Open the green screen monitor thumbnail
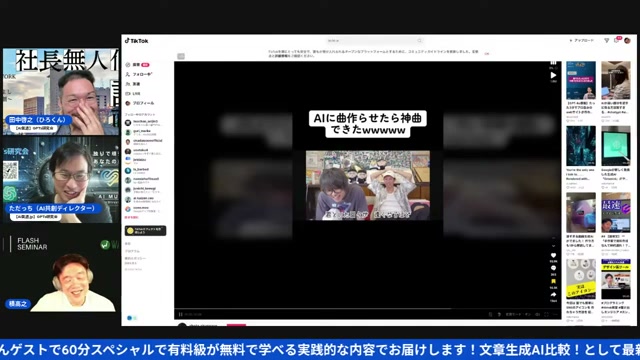640x360 pixels. pyautogui.click(x=616, y=146)
